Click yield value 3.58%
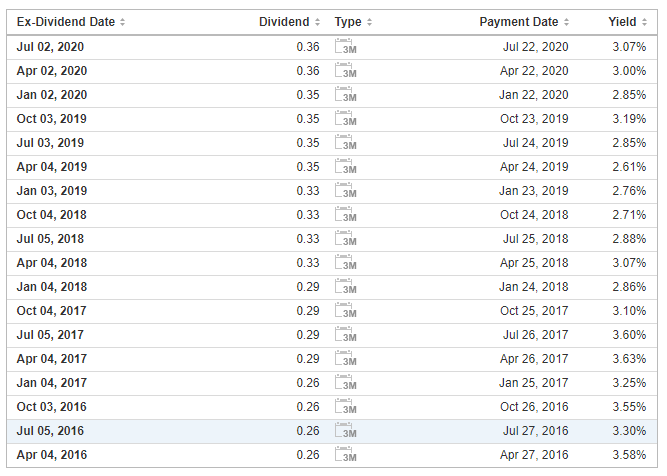Screen dimensions: 667x476 [x=629, y=455]
